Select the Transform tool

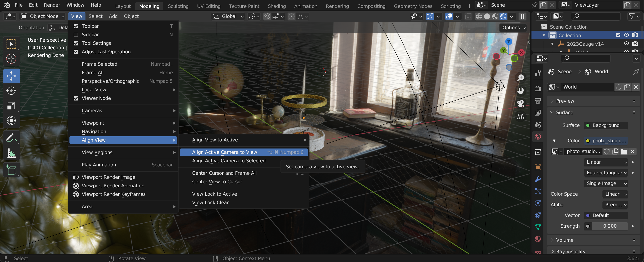[11, 121]
